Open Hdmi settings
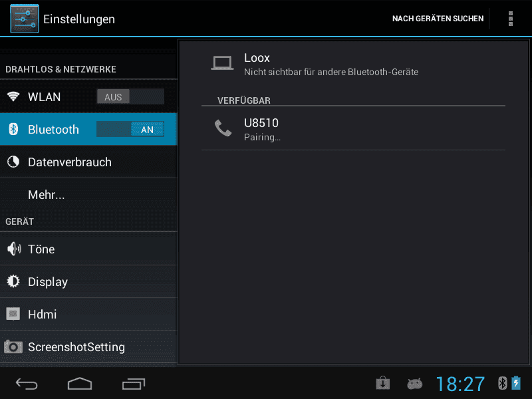Viewport: 532px width, 399px height. [88, 314]
